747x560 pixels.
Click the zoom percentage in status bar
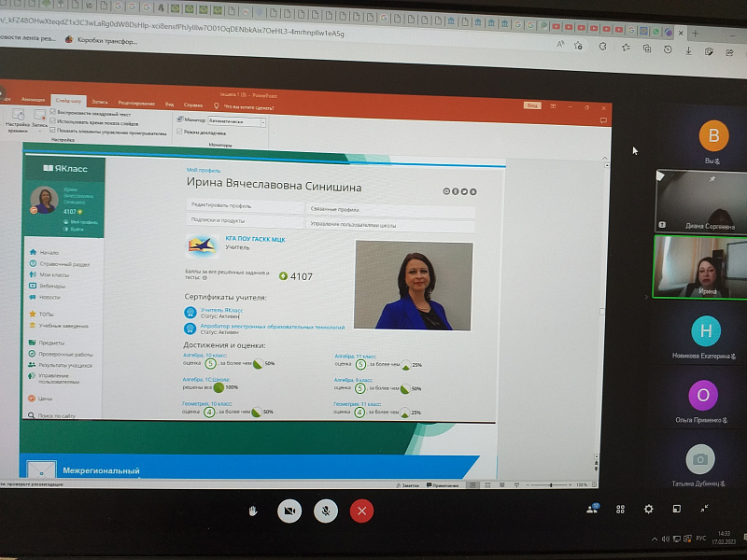click(582, 484)
